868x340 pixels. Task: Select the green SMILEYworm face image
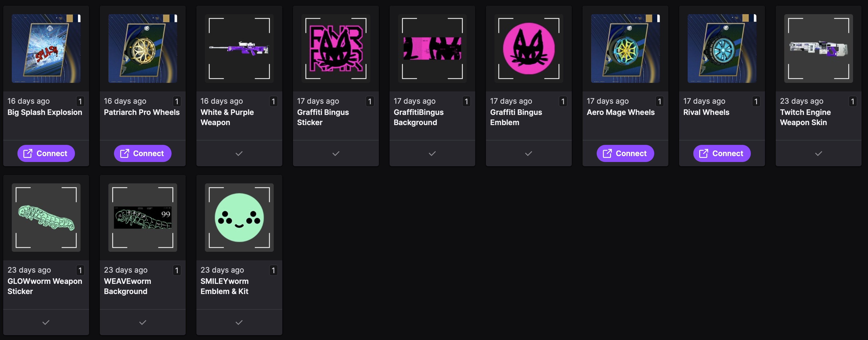239,218
